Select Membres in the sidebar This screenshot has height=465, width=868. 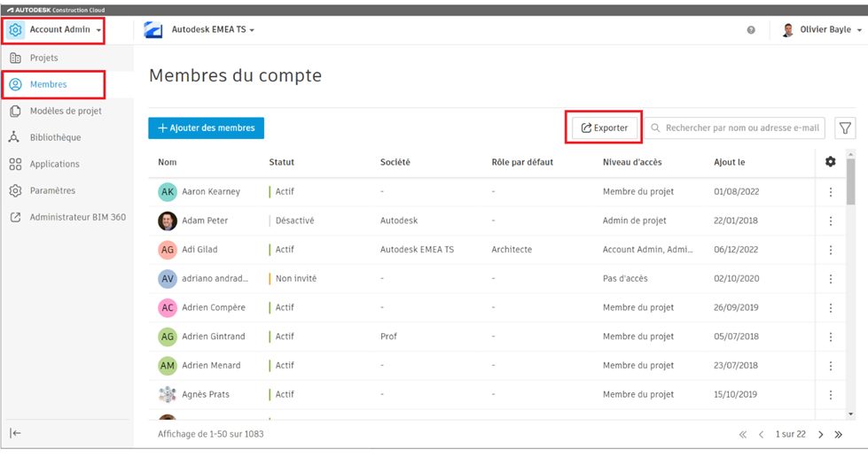coord(48,84)
